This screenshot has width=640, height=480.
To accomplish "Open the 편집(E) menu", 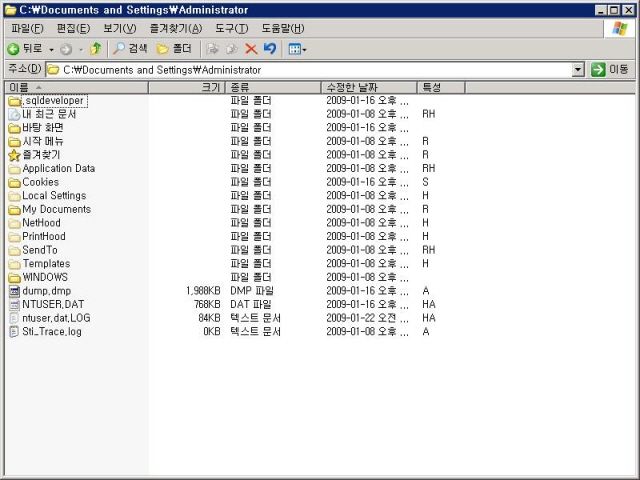I will click(x=73, y=29).
